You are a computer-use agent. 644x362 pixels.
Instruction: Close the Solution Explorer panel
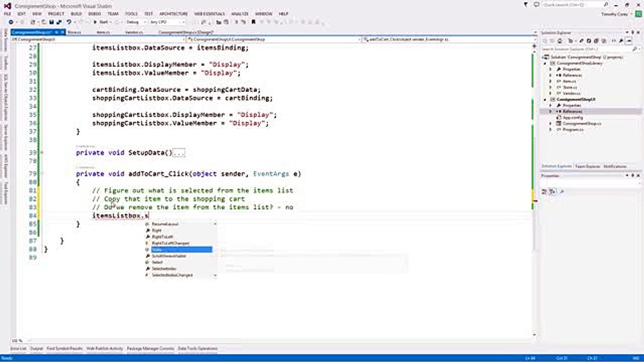[x=638, y=33]
